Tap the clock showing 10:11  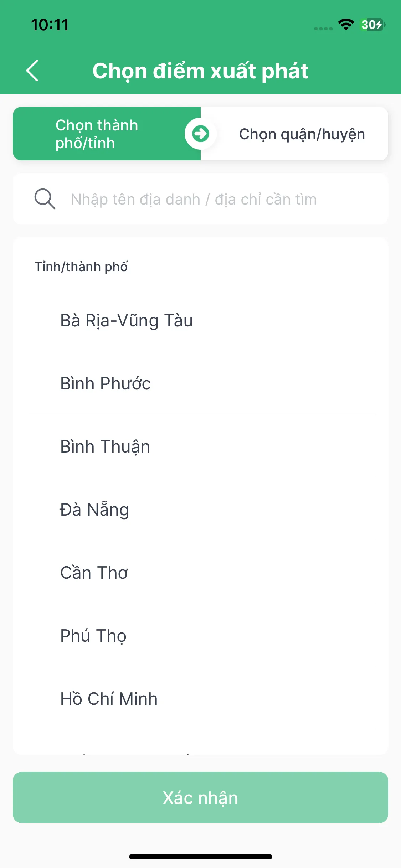[x=50, y=25]
